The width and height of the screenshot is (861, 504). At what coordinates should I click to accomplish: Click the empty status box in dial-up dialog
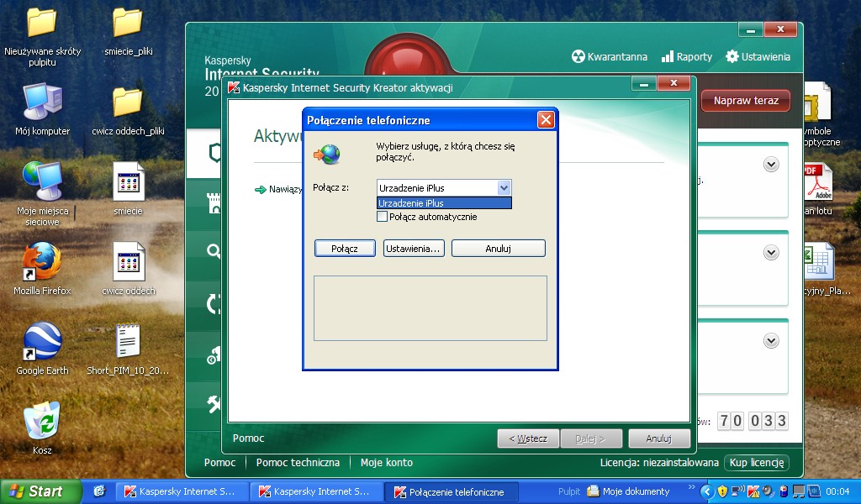pyautogui.click(x=430, y=308)
